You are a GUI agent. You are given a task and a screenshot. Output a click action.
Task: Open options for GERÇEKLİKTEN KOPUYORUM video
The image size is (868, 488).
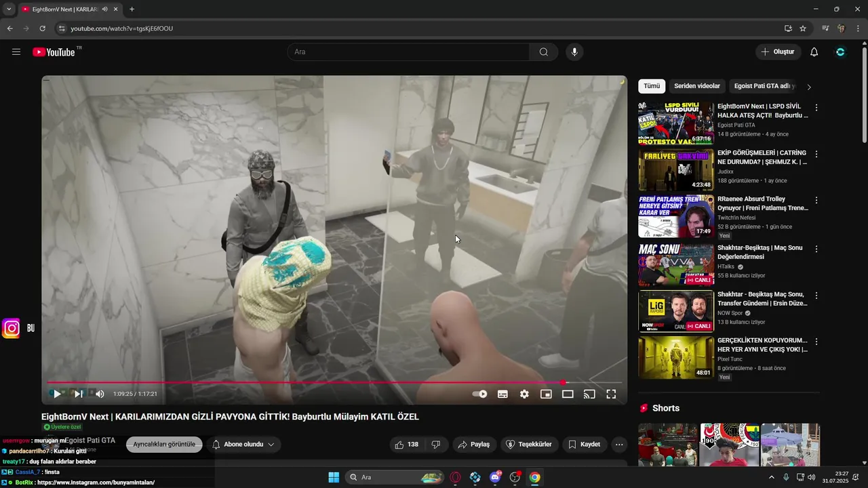(x=816, y=342)
